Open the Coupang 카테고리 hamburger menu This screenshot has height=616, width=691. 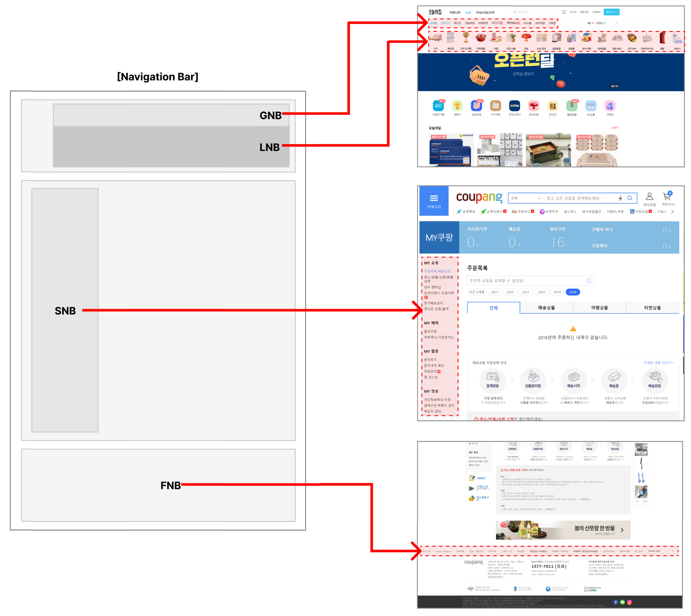[x=434, y=201]
